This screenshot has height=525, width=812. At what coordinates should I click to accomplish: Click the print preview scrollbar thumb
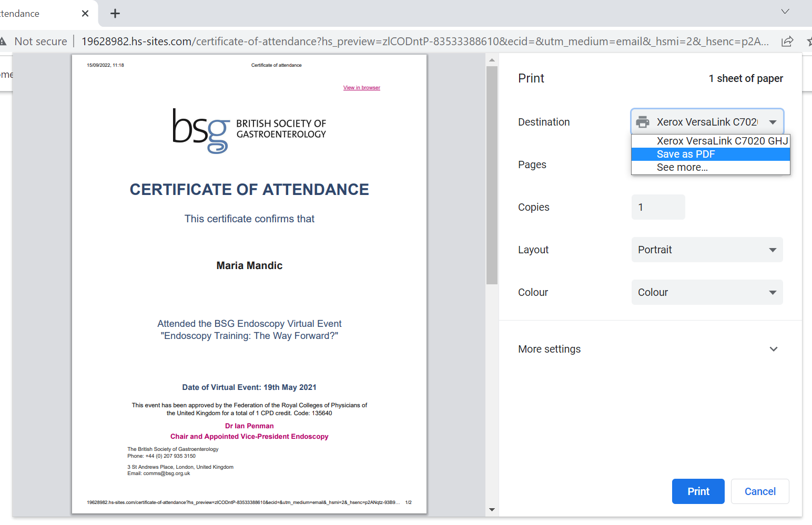492,175
